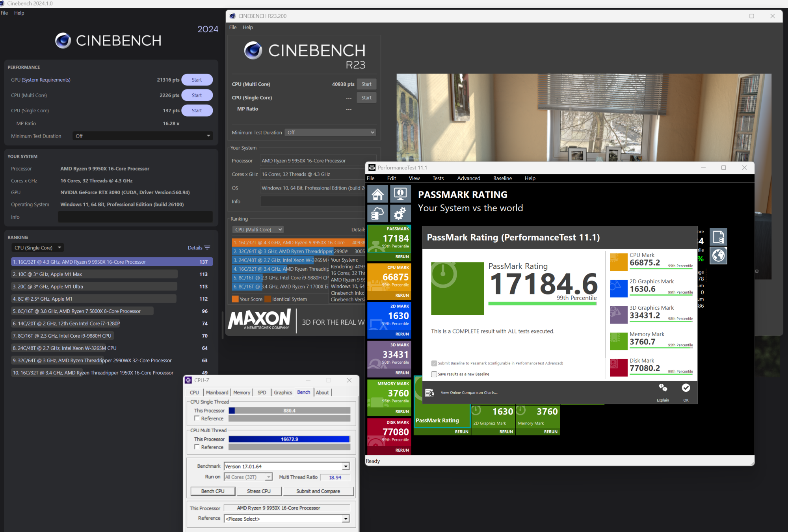Image resolution: width=788 pixels, height=532 pixels.
Task: Click the green Memory Mark icon in the dialog
Action: coord(619,341)
